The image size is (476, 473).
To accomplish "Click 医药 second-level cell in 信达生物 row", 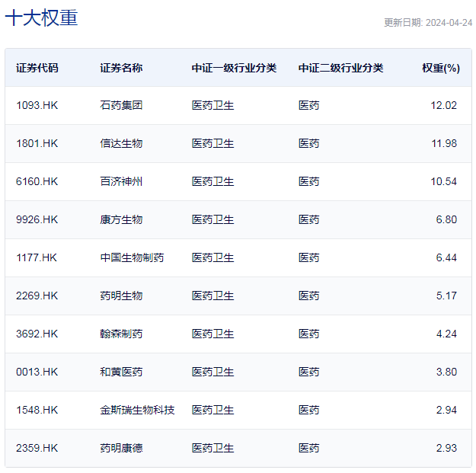I will 308,143.
